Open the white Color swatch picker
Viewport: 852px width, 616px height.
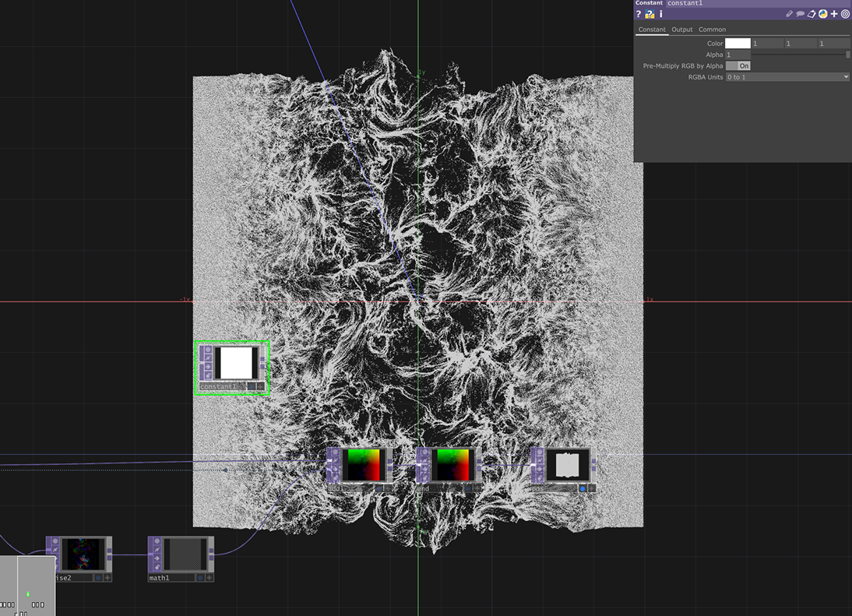[x=738, y=44]
